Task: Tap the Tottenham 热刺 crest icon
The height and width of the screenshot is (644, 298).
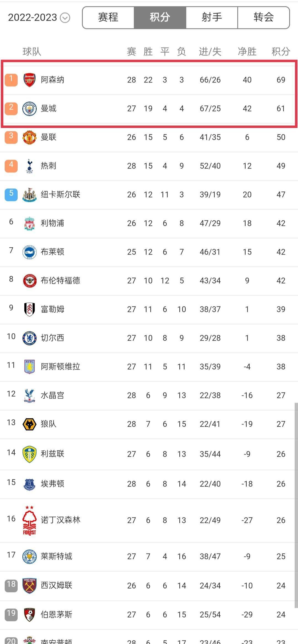Action: point(30,166)
